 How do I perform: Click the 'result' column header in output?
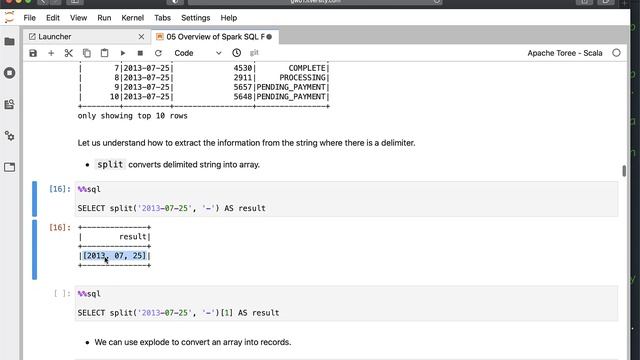[x=133, y=237]
